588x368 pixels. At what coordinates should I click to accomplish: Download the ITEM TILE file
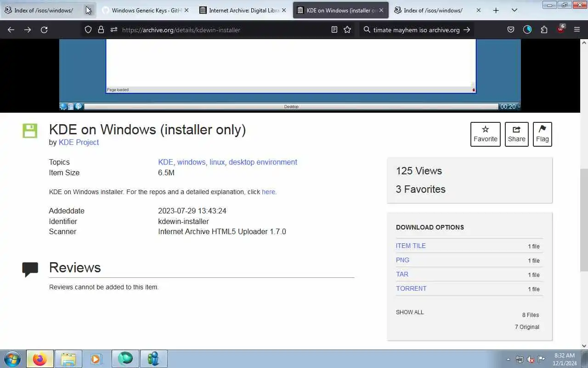pos(411,246)
